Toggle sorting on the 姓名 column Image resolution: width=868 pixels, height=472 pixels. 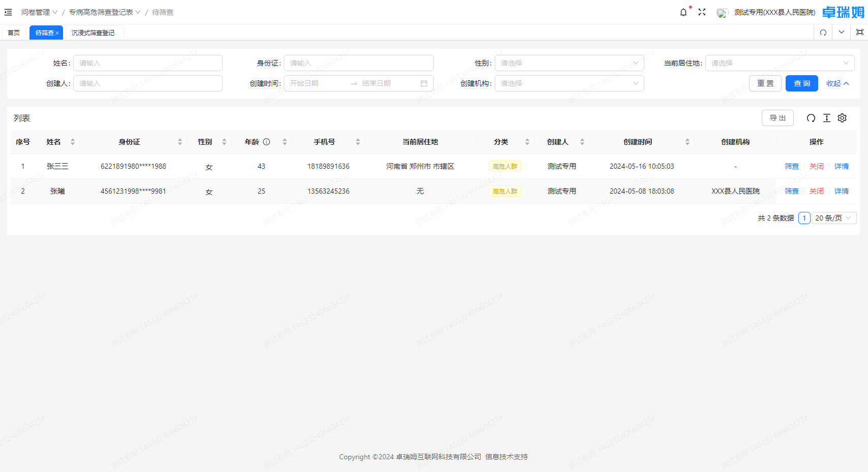(73, 142)
